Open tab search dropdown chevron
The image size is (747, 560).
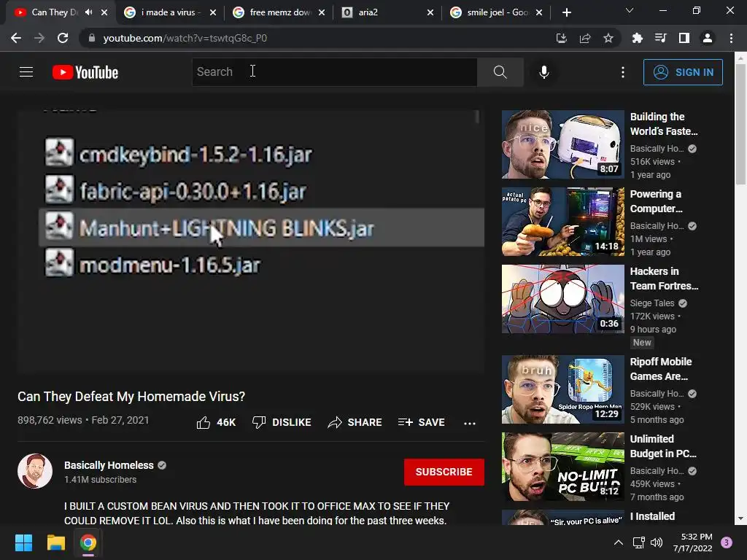pos(630,10)
